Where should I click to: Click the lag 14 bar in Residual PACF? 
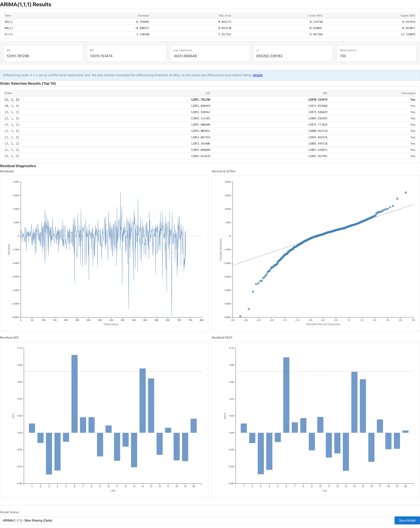pos(354,402)
